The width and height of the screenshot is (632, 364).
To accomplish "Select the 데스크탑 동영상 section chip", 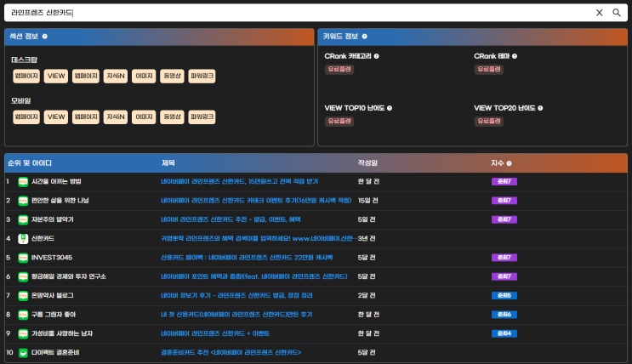I will click(x=172, y=76).
